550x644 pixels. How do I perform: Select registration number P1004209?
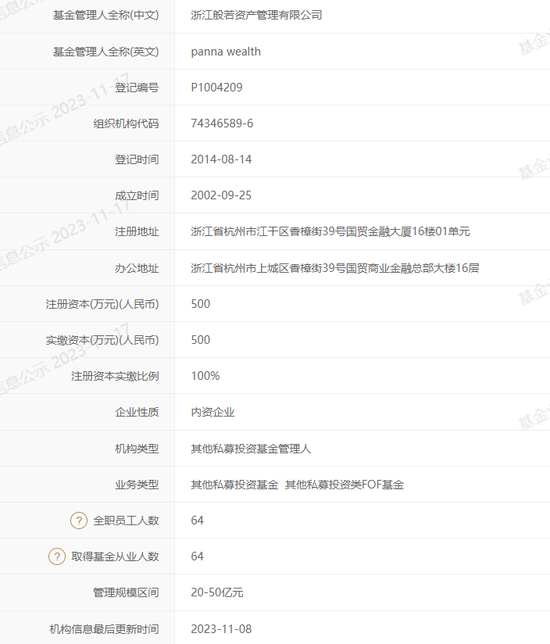click(x=216, y=87)
